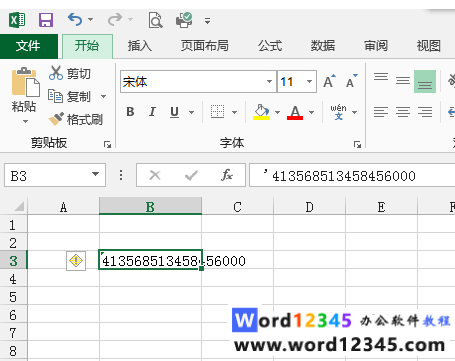Open the 剪贴板 dialog launcher

point(107,144)
